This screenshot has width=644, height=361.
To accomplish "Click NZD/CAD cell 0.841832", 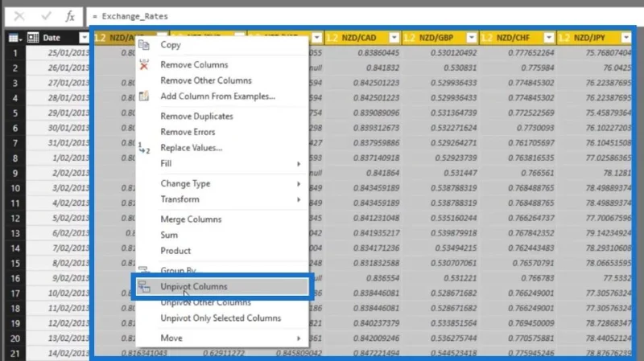I will [382, 68].
